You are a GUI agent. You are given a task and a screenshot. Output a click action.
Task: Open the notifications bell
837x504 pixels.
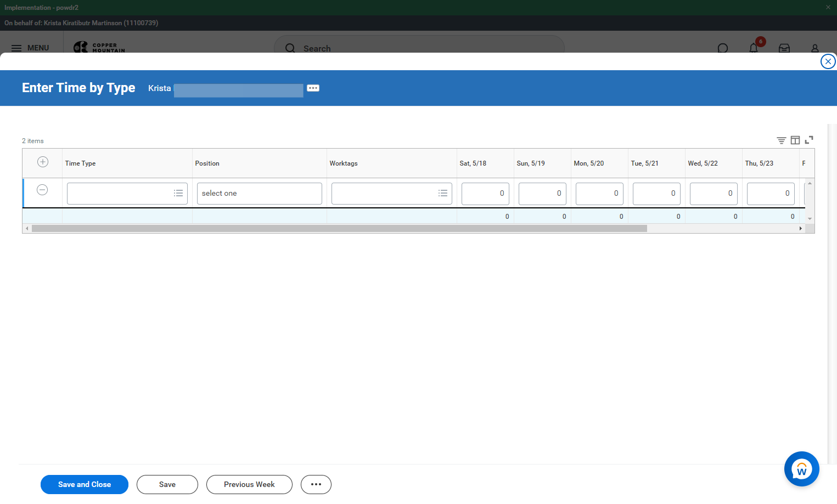tap(754, 48)
